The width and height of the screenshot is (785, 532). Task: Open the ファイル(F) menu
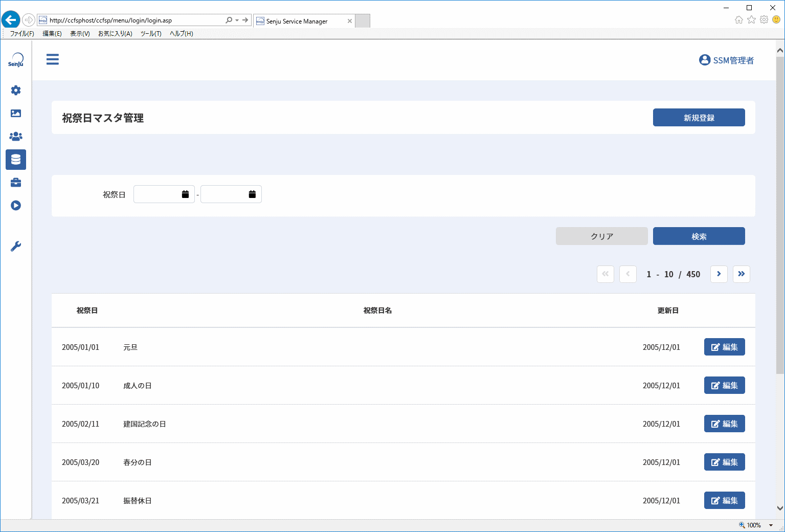click(x=22, y=34)
